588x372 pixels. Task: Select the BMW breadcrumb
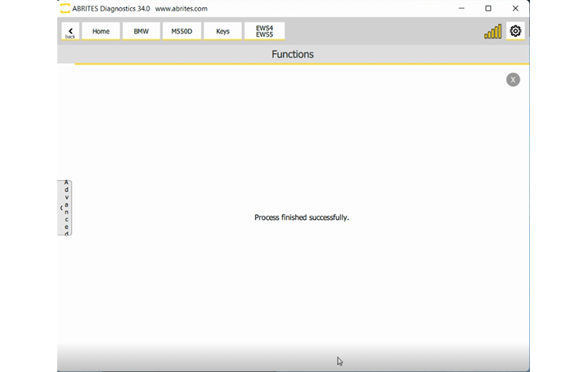141,32
